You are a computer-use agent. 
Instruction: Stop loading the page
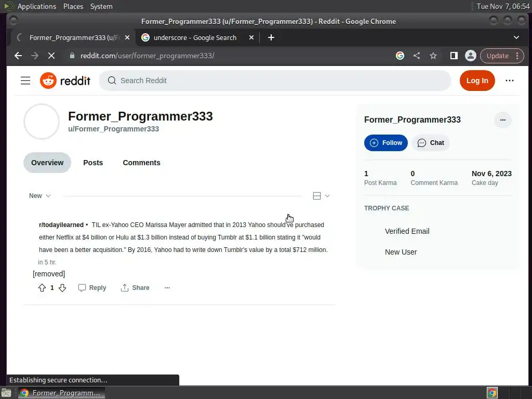click(x=51, y=56)
